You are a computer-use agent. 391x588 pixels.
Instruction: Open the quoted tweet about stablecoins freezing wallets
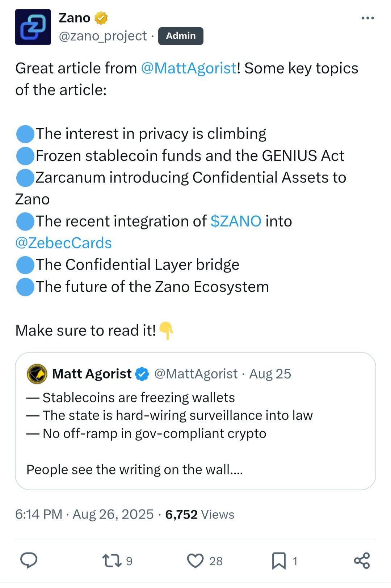(195, 421)
